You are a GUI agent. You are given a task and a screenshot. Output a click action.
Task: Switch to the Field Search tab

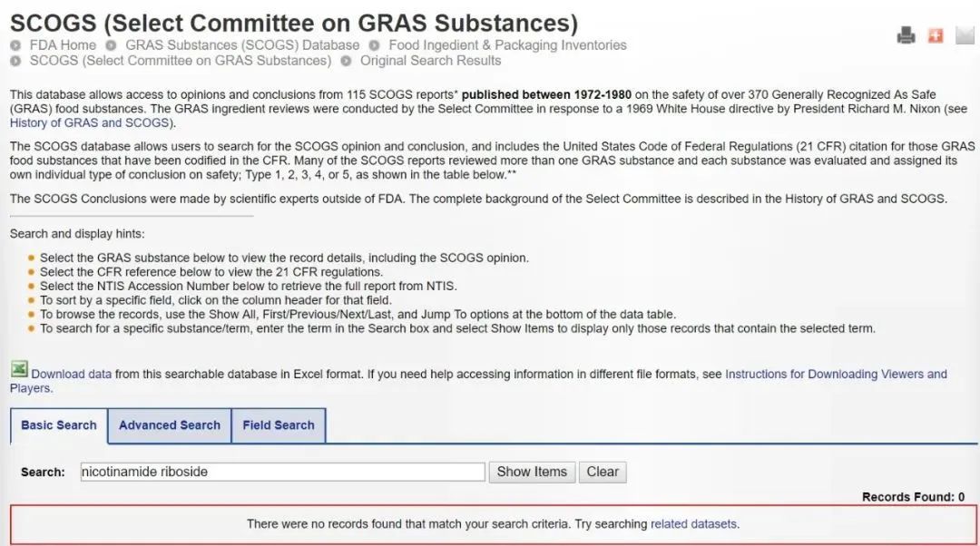click(279, 425)
